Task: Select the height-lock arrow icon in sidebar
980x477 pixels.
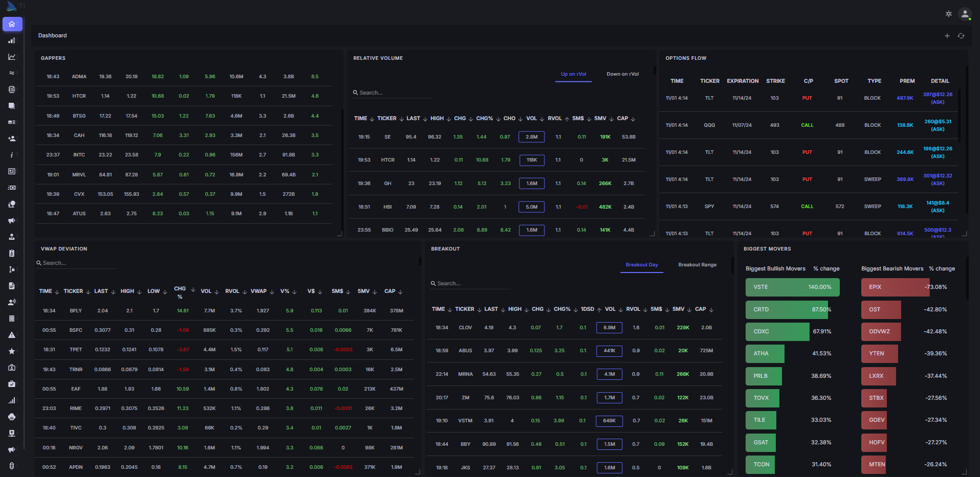Action: pos(12,269)
